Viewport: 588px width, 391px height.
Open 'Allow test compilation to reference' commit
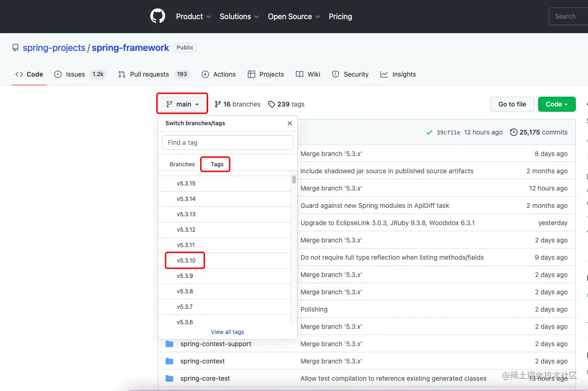pos(393,378)
